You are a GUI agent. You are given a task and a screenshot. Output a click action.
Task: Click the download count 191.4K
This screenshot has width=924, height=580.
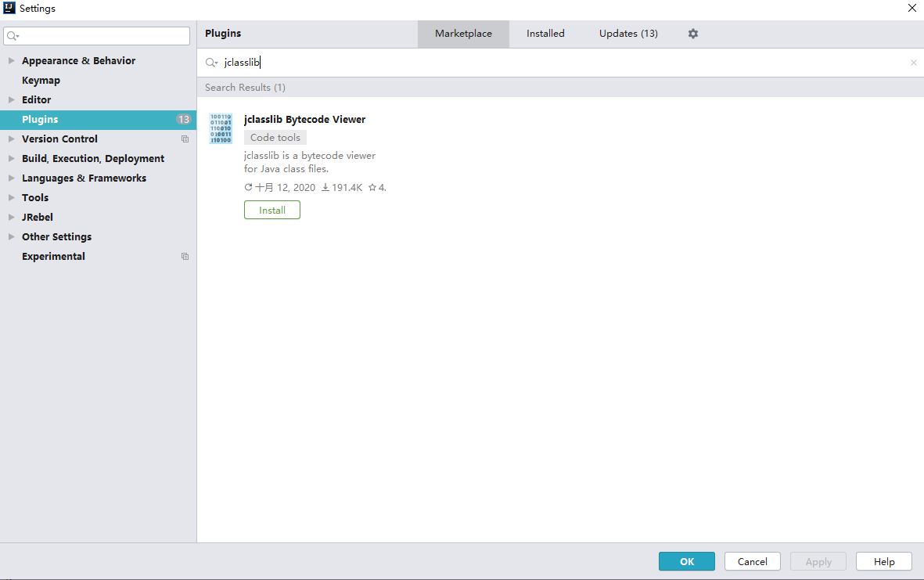tap(342, 187)
